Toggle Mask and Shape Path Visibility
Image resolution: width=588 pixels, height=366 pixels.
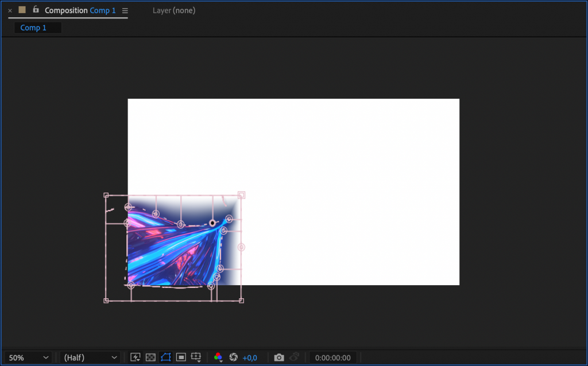(x=165, y=357)
